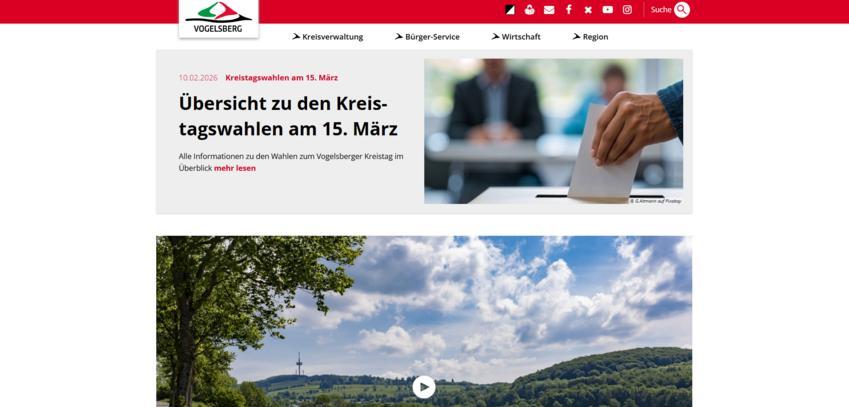Play the Vogelsberg landscape video

(423, 387)
